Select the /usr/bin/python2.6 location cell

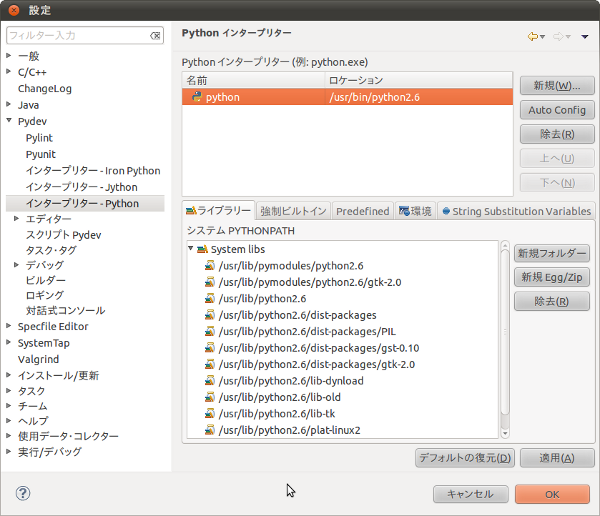pos(419,97)
